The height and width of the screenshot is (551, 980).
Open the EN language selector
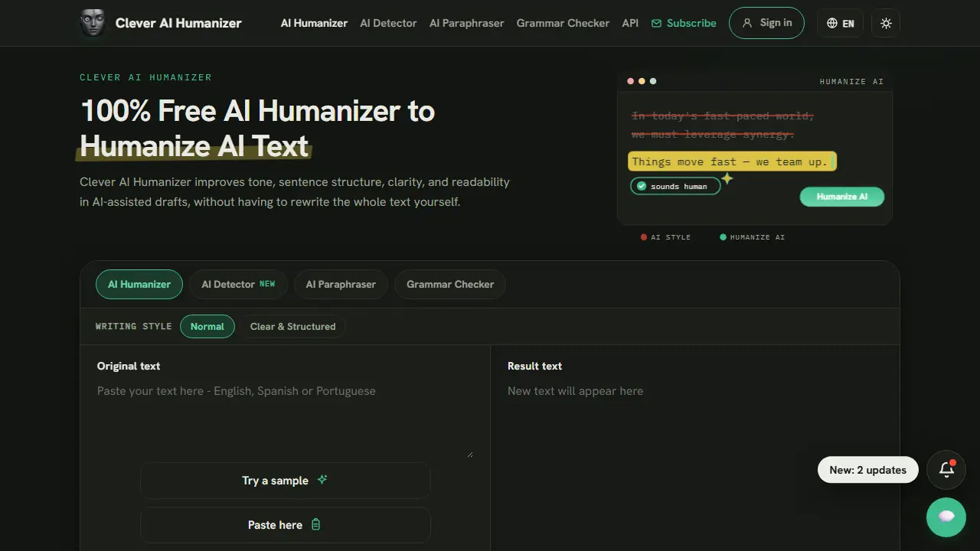(x=840, y=23)
